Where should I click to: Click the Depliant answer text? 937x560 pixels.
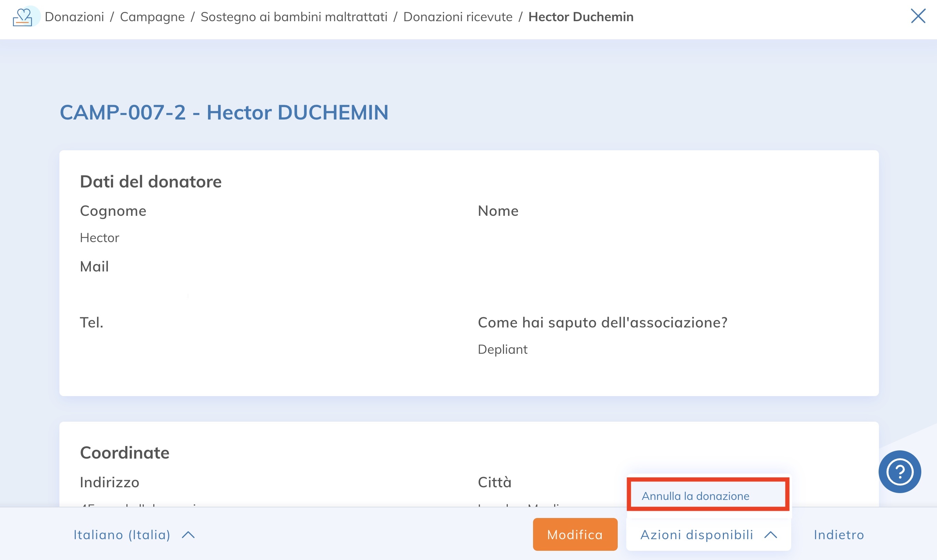click(x=502, y=349)
